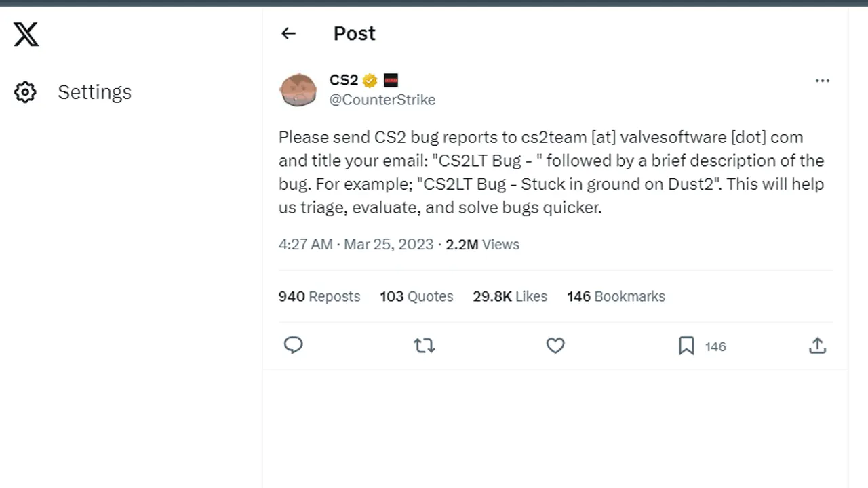View the 29.8K Likes list
Viewport: 868px width, 488px height.
click(x=510, y=296)
